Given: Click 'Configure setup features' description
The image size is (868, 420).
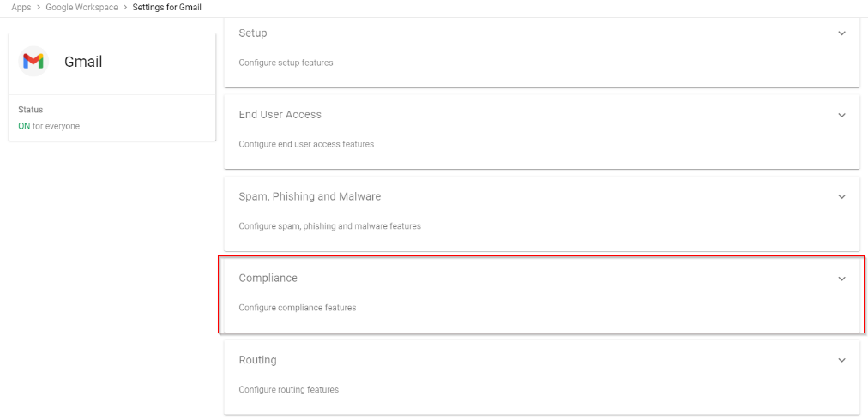Looking at the screenshot, I should click(286, 63).
